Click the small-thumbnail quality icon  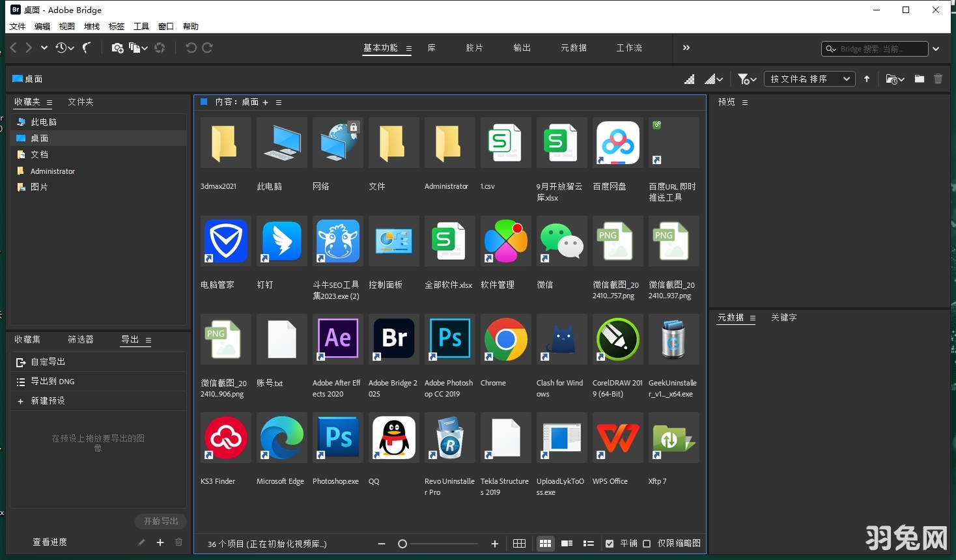point(690,79)
